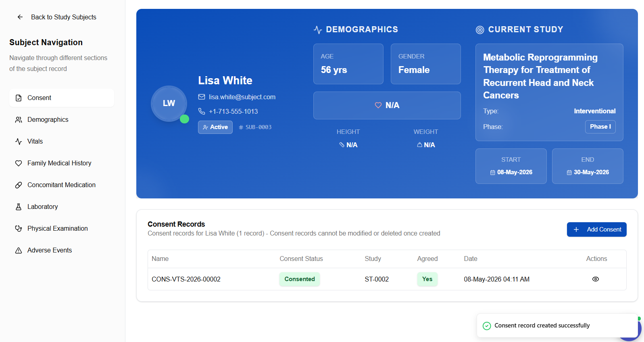Click phone number +1-713-555-1013
Viewport: 644px width, 342px height.
tap(233, 111)
